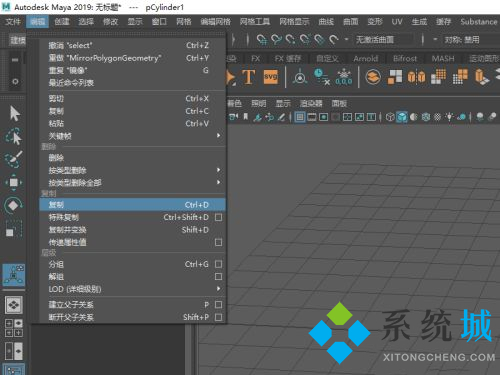Click the SVG import shelf icon
Screen dimensions: 500x375
click(x=270, y=77)
